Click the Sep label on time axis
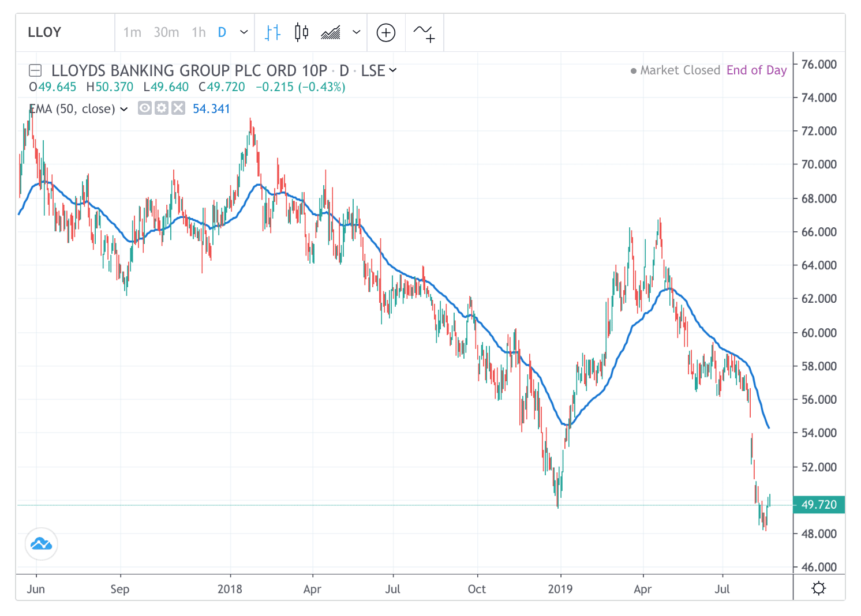861x616 pixels. click(x=120, y=589)
